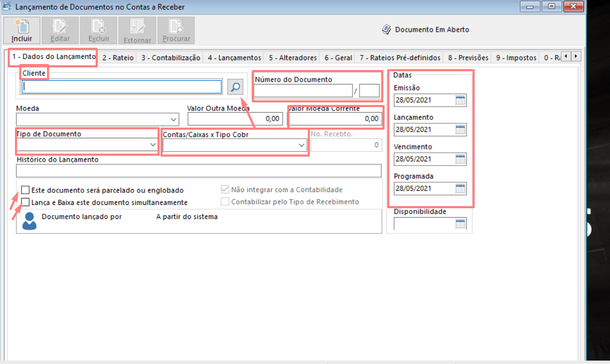This screenshot has height=364, width=610.
Task: Click the Valor Outra Moeda field
Action: (235, 119)
